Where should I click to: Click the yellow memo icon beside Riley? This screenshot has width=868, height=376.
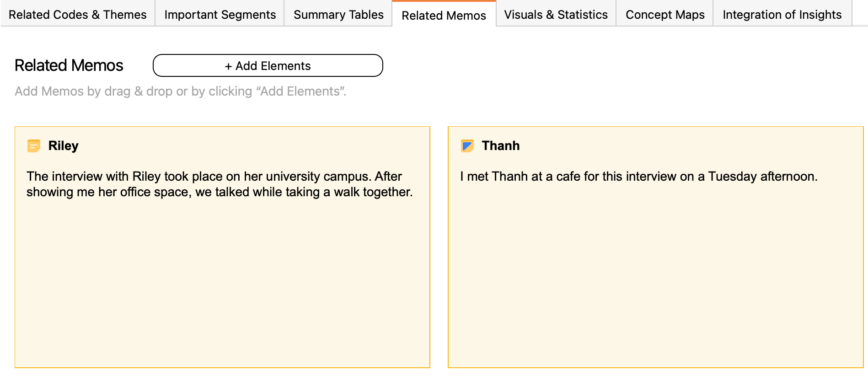click(34, 146)
